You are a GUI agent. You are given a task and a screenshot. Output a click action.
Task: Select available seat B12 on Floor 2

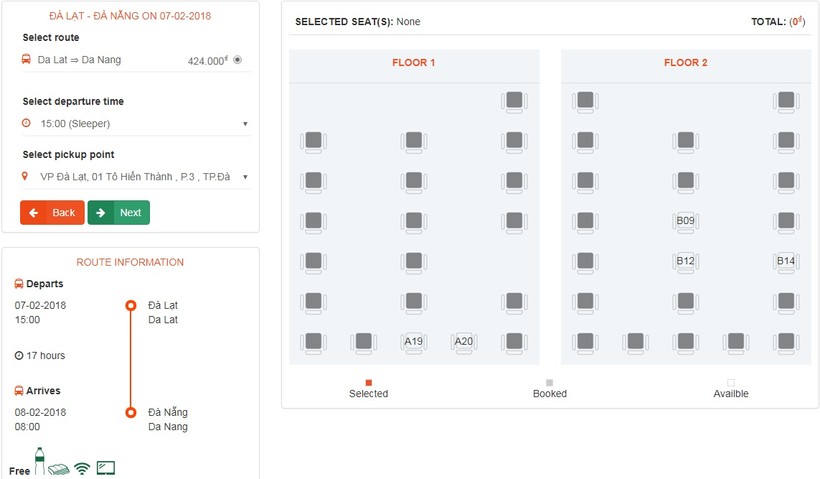tap(686, 262)
